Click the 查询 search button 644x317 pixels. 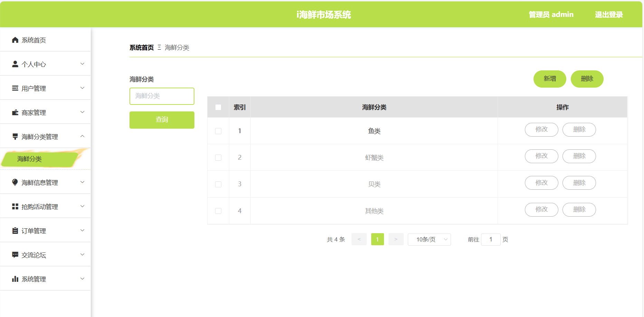[x=162, y=120]
